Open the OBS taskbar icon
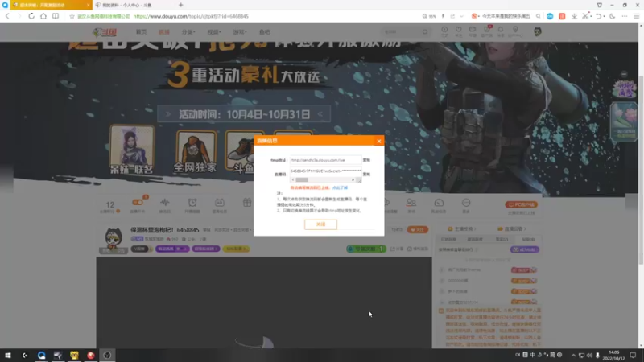 (x=107, y=356)
